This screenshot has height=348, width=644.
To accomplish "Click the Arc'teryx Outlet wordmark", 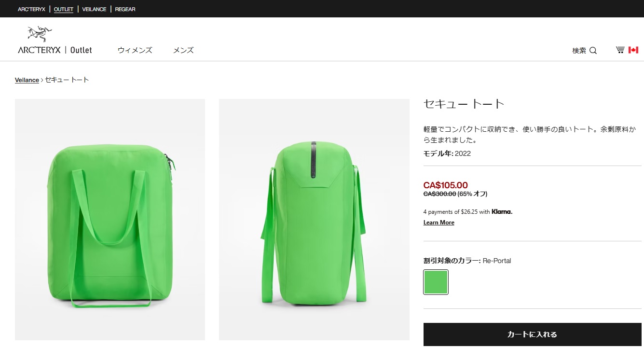I will pyautogui.click(x=55, y=50).
